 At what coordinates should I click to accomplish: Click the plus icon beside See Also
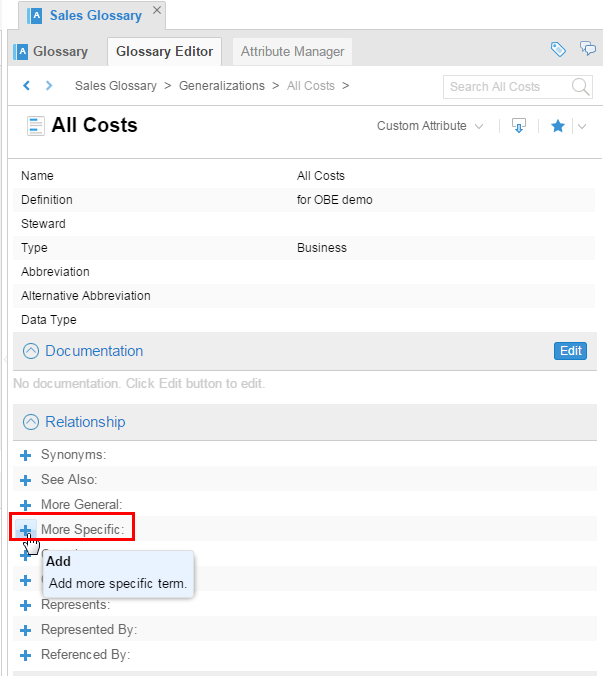26,480
